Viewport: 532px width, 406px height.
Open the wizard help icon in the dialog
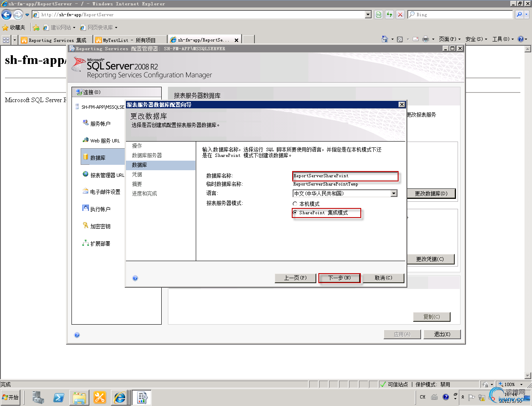pos(135,278)
